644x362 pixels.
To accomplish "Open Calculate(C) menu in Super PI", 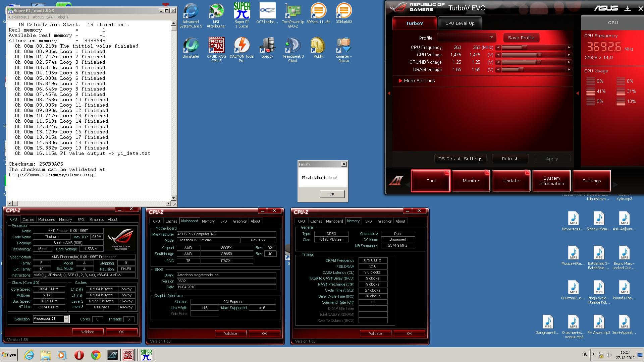I will coord(19,17).
